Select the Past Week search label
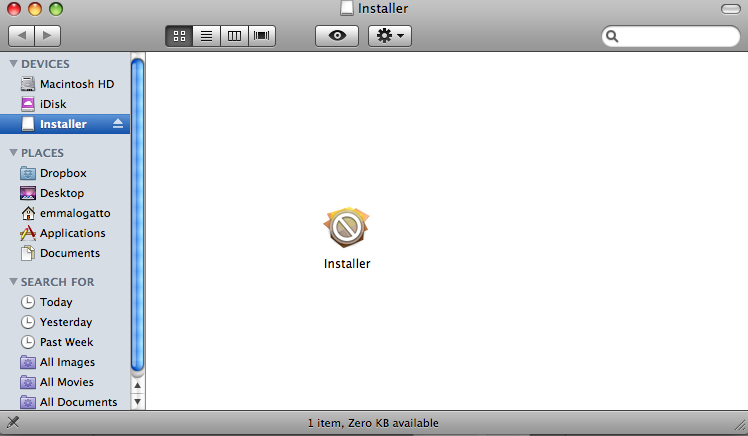This screenshot has width=748, height=436. pos(66,342)
